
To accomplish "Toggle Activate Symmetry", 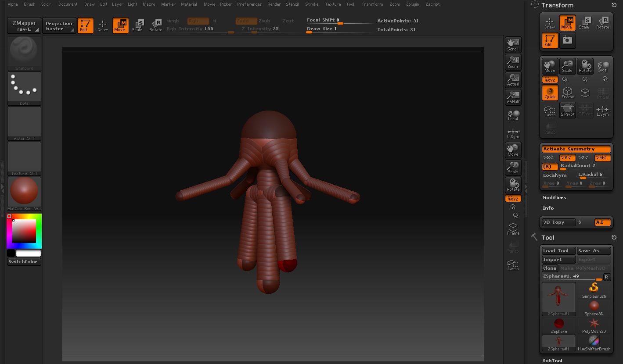I will [x=576, y=149].
